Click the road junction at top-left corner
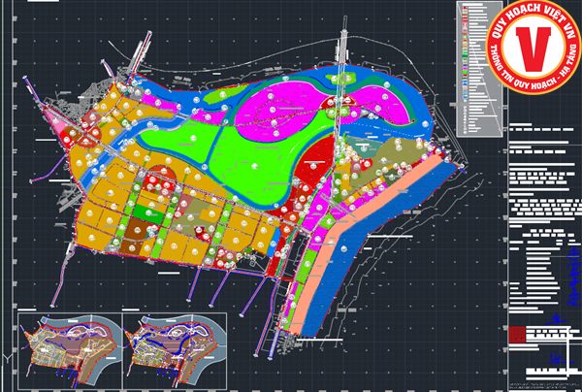The image size is (582, 392). pyautogui.click(x=139, y=50)
